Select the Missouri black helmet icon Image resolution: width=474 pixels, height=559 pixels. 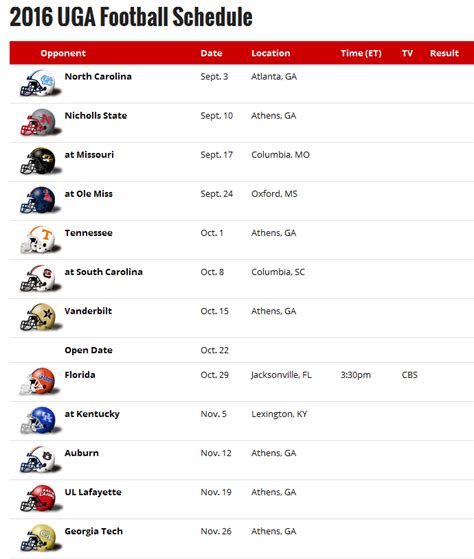(x=40, y=161)
